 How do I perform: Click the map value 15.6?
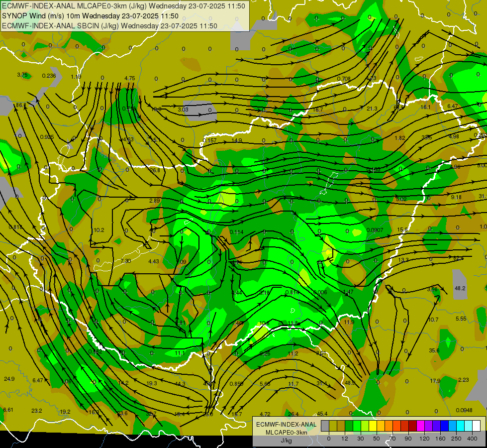pyautogui.click(x=402, y=229)
